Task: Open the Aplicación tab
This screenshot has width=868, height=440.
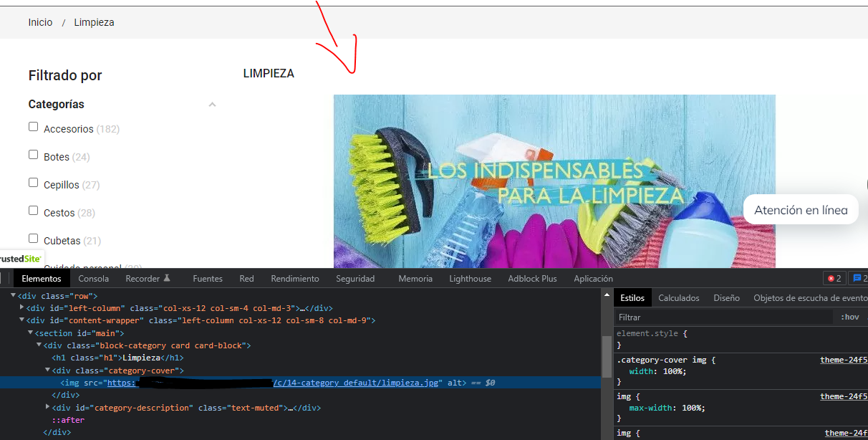Action: pos(593,279)
